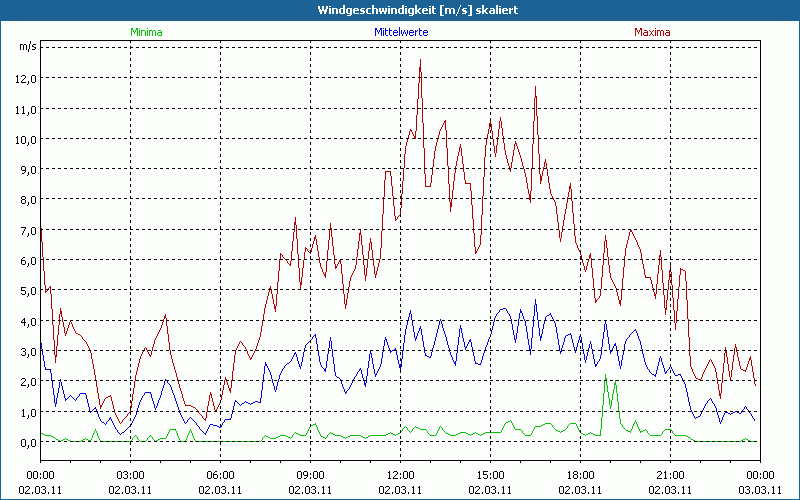Click the 9,0 y-axis value
The height and width of the screenshot is (500, 800).
tap(30, 169)
